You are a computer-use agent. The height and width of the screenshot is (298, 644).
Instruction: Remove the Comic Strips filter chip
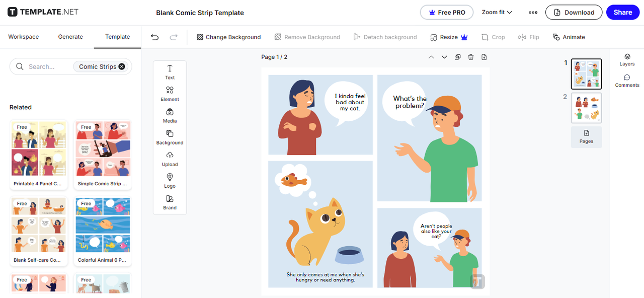pyautogui.click(x=122, y=66)
